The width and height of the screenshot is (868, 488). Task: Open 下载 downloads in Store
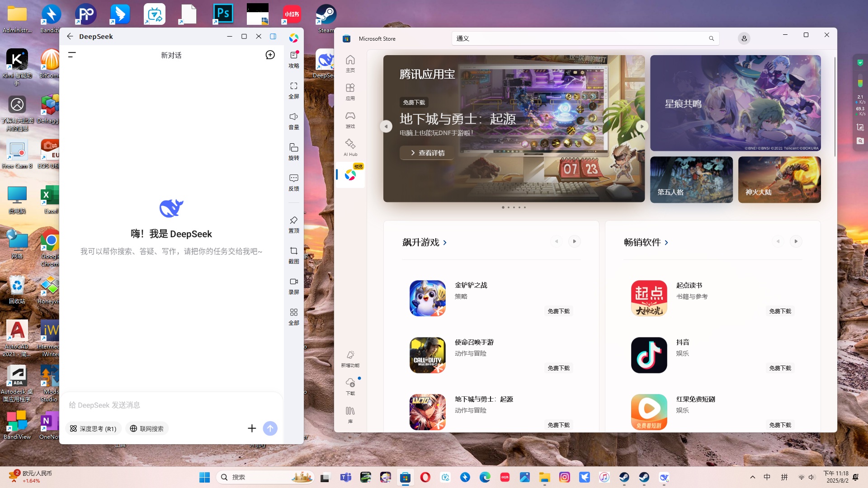(350, 387)
